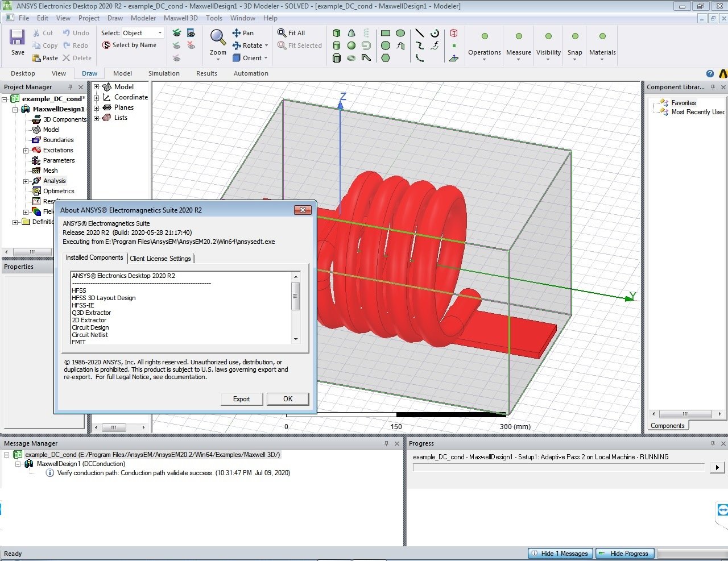
Task: Draw a circle sheet
Action: click(x=386, y=45)
